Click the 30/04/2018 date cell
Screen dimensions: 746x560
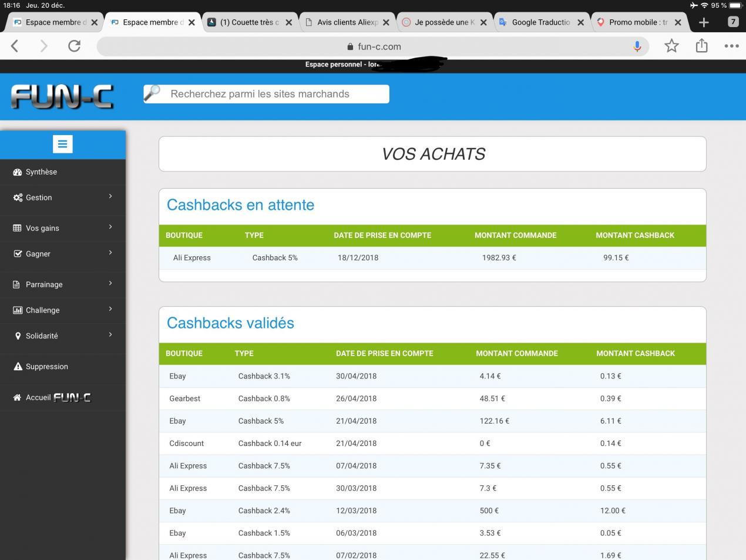[x=357, y=376]
